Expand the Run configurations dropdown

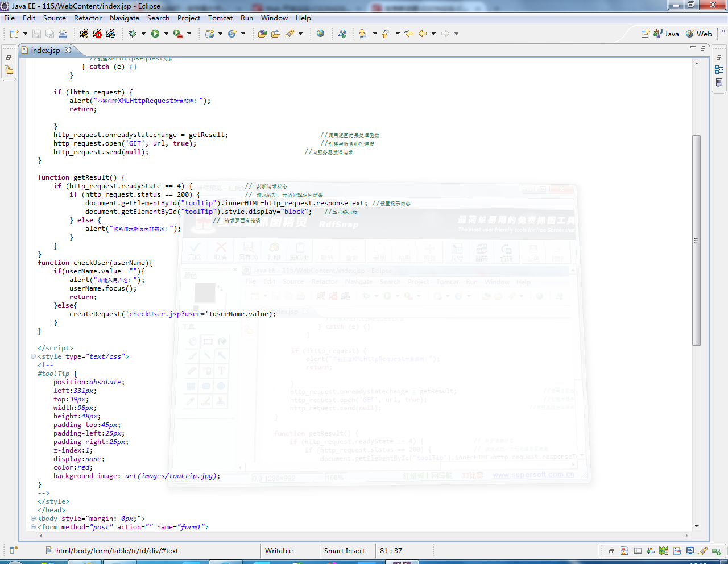pos(166,34)
